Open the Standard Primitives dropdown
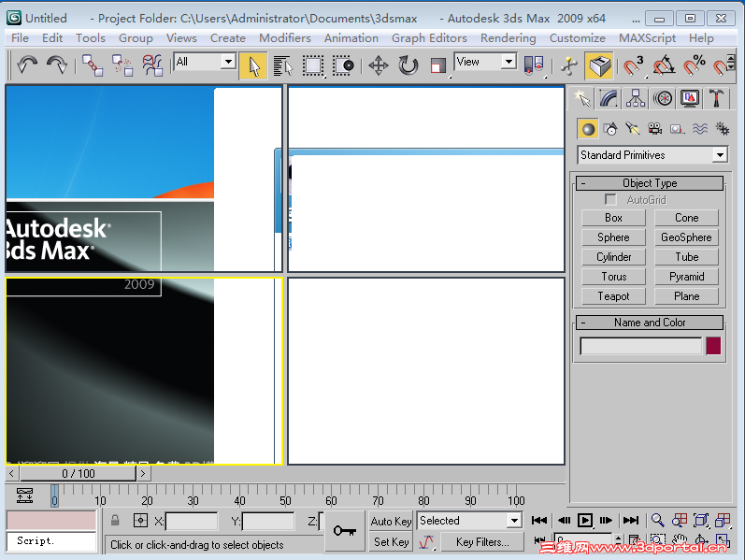The width and height of the screenshot is (745, 560). pyautogui.click(x=652, y=155)
